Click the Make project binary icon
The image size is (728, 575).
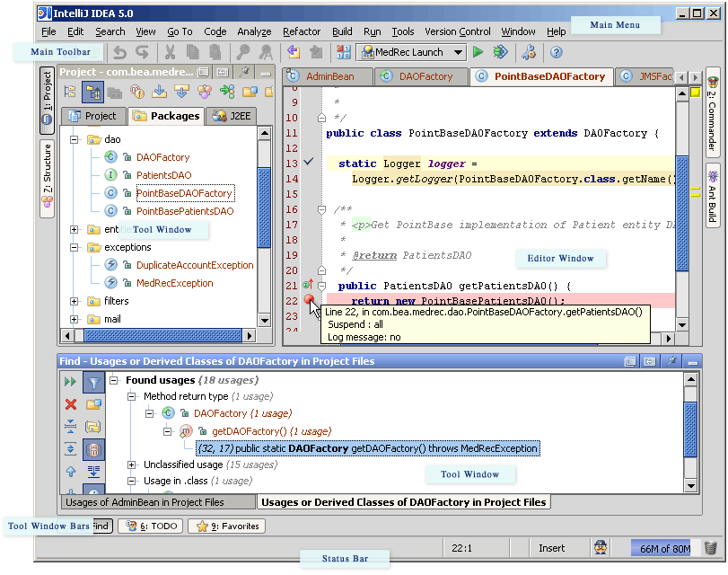pos(343,52)
